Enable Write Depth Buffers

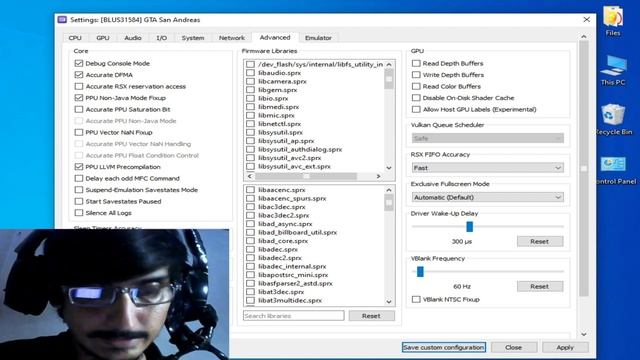[x=416, y=75]
